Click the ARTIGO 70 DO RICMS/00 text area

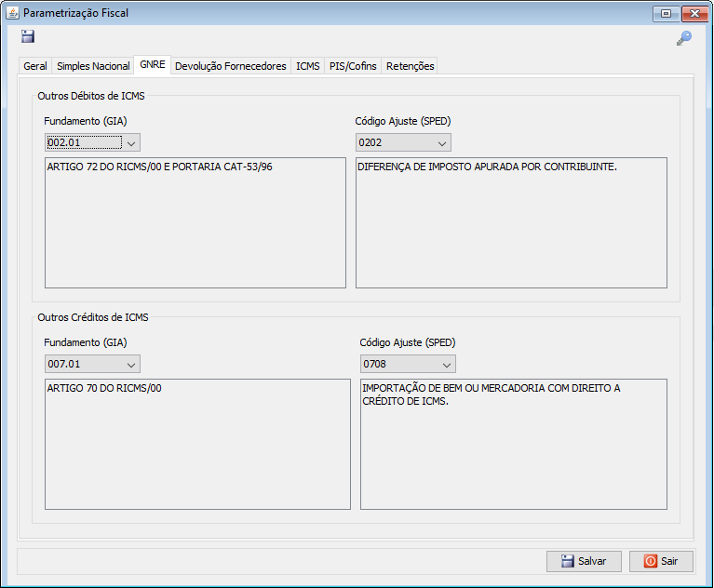pos(197,444)
